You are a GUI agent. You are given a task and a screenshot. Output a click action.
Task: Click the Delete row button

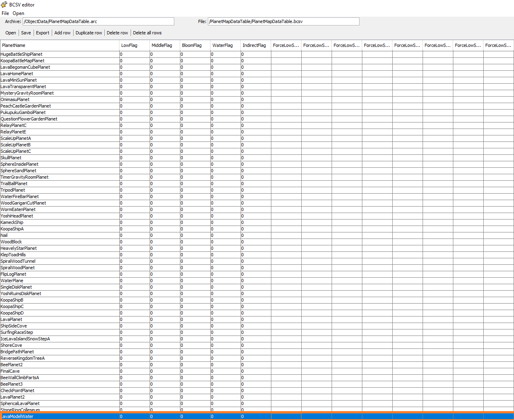point(117,33)
